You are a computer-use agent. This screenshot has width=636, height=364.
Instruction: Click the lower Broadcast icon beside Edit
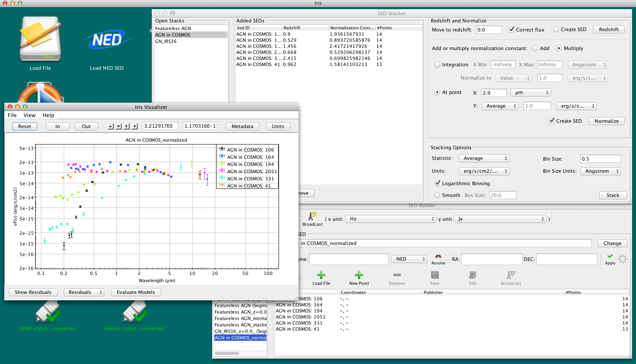[511, 275]
